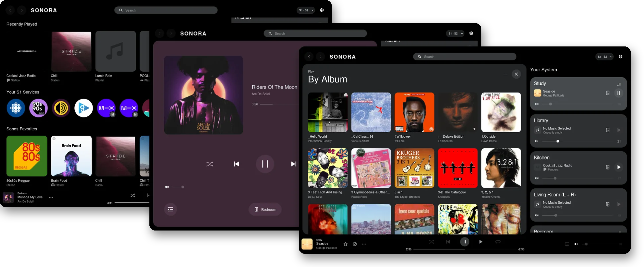
Task: Mute the Study room volume
Action: (x=536, y=104)
